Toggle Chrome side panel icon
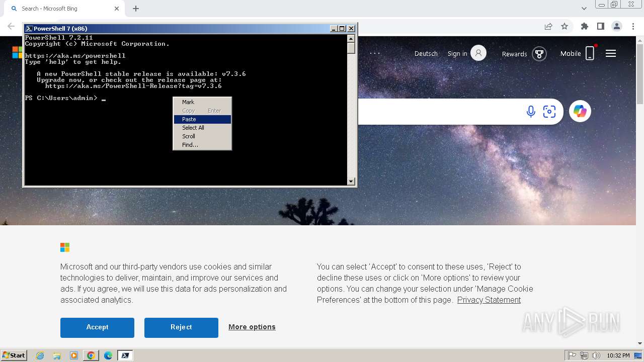The width and height of the screenshot is (644, 362). tap(600, 27)
